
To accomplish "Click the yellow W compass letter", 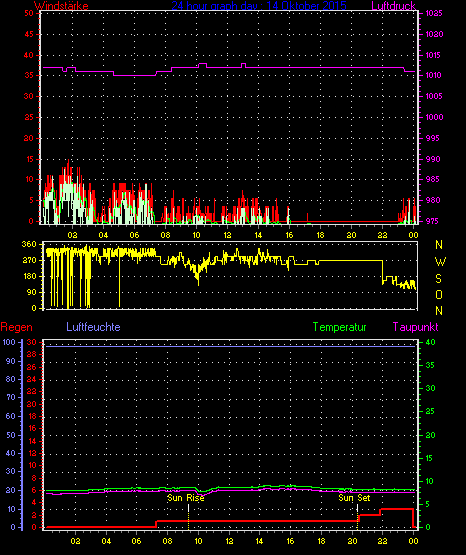I will point(440,262).
